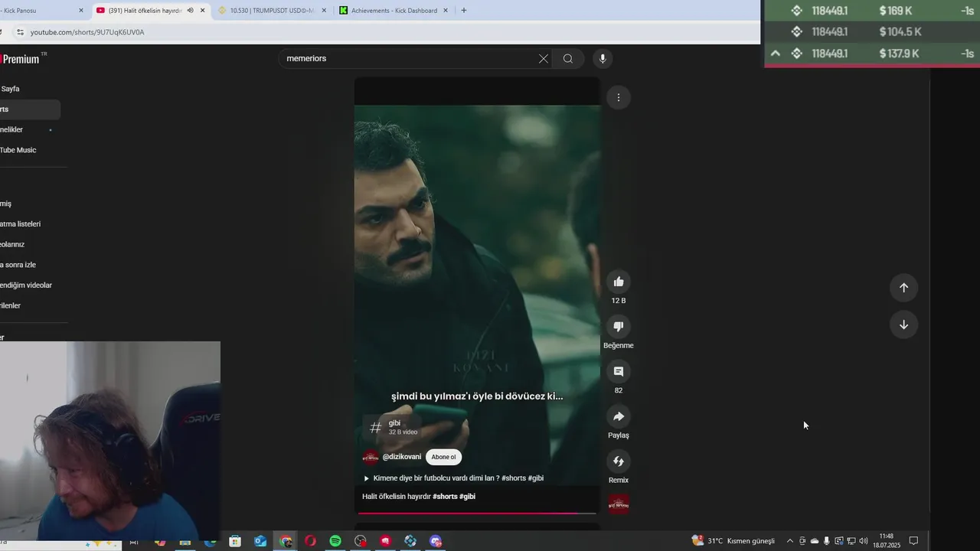Open Outlook from the taskbar
This screenshot has height=551, width=980.
click(260, 541)
